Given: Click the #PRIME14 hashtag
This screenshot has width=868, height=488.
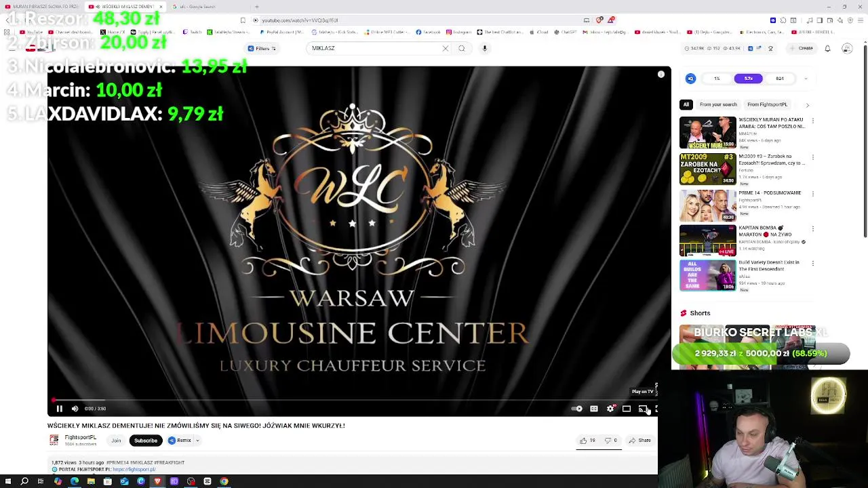Looking at the screenshot, I should point(118,462).
